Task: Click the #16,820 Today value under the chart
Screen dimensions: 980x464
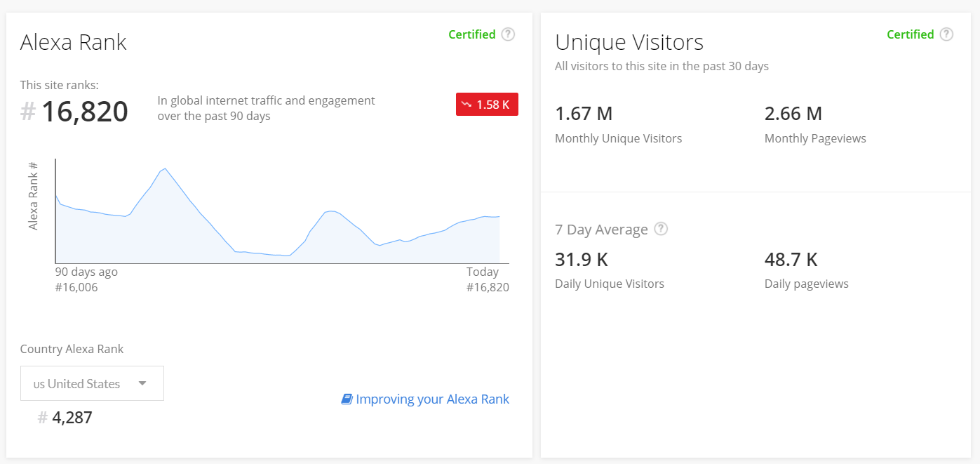Action: [489, 286]
